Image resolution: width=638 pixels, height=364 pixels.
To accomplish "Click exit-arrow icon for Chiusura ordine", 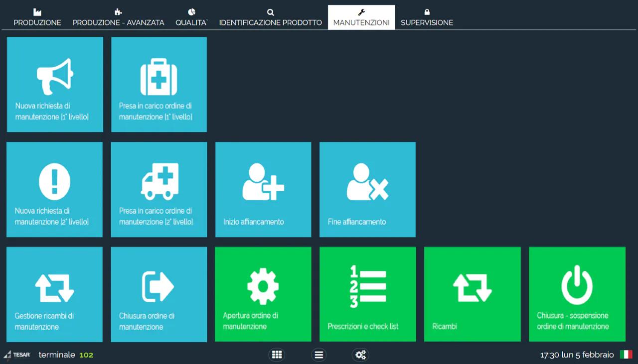I will (x=158, y=287).
